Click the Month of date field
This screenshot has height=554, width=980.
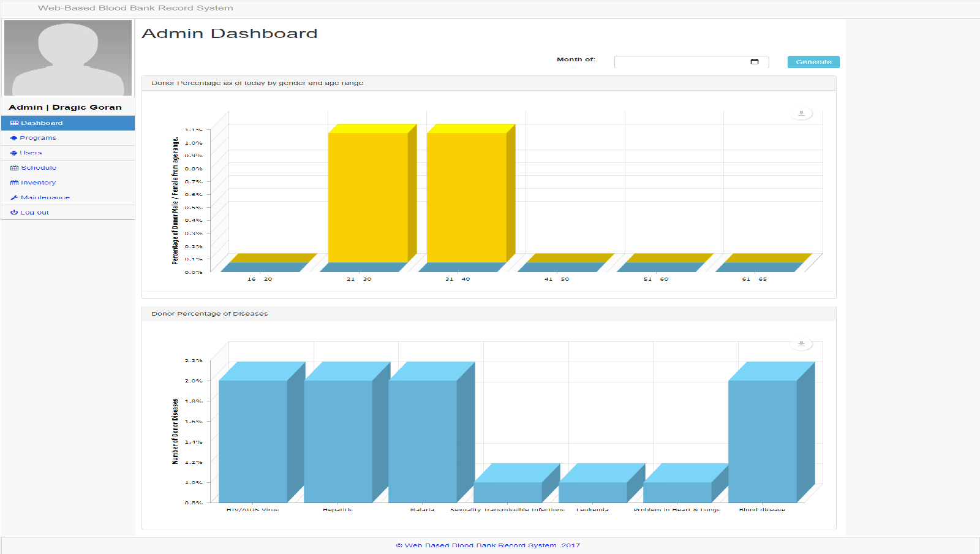[x=692, y=62]
